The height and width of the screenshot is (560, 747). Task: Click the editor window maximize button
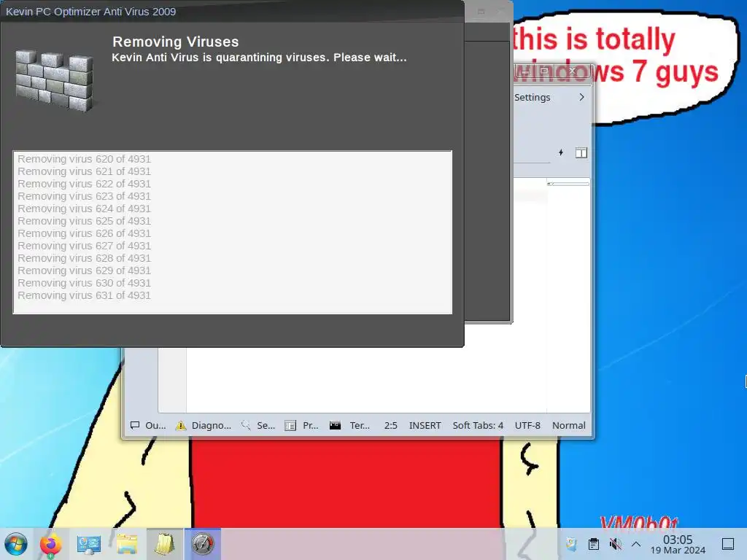coord(544,71)
